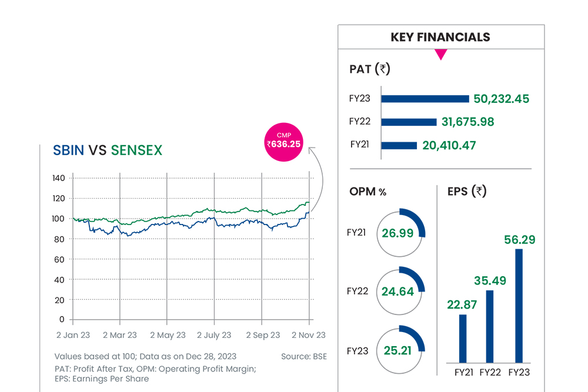Click the pink triangle under Key Financials
The image size is (588, 392).
pos(440,55)
